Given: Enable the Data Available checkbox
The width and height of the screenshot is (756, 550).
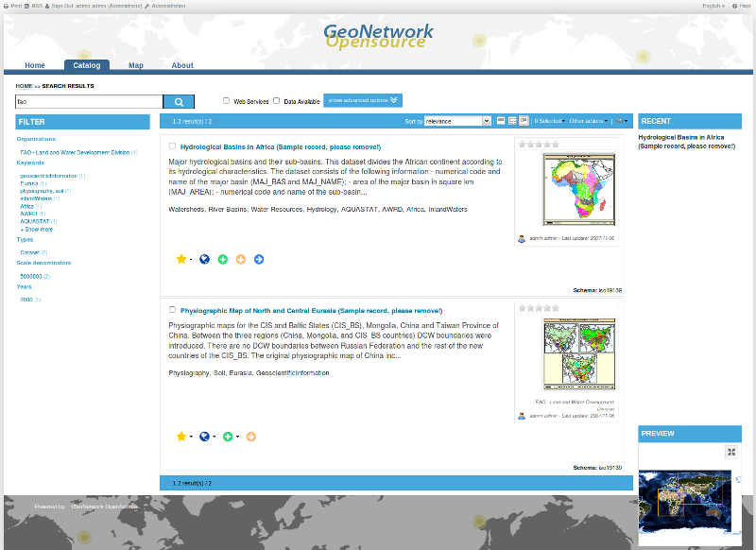Looking at the screenshot, I should pos(276,101).
